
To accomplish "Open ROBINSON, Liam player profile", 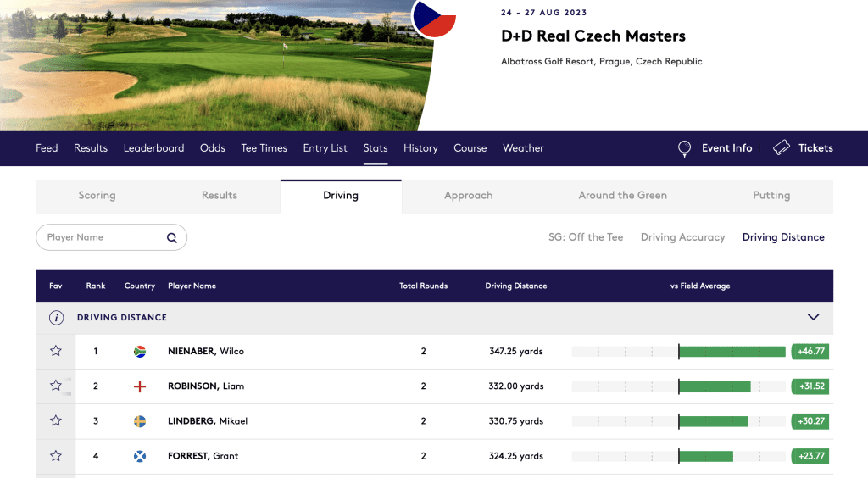I will tap(206, 386).
